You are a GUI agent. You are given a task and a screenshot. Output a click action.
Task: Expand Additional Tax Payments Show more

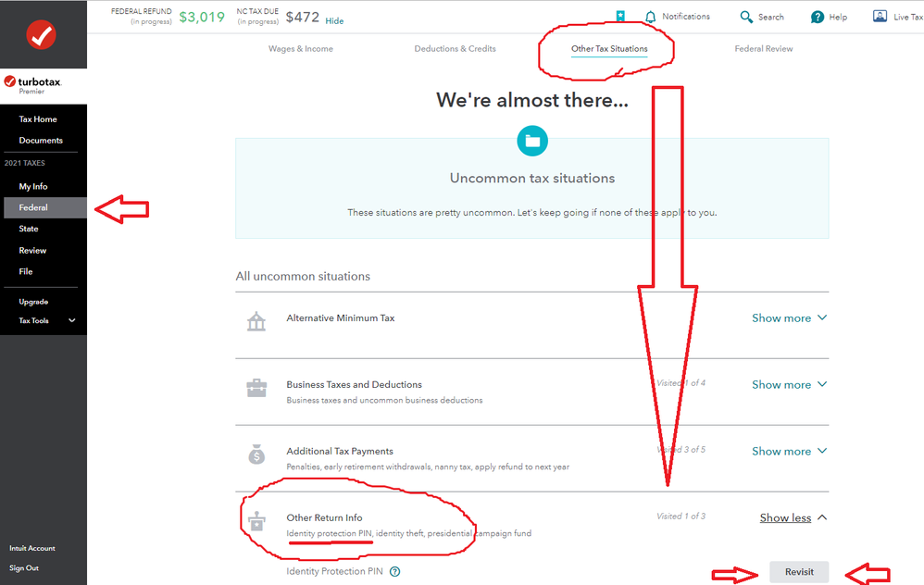[789, 452]
